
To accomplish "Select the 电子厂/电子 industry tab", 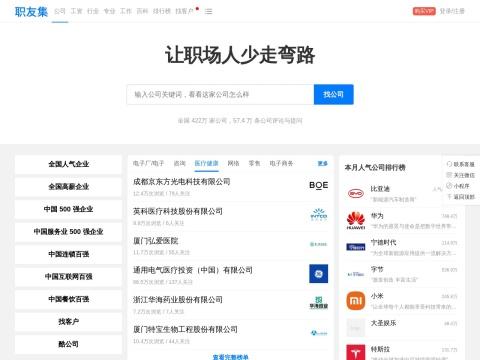I will pyautogui.click(x=149, y=163).
